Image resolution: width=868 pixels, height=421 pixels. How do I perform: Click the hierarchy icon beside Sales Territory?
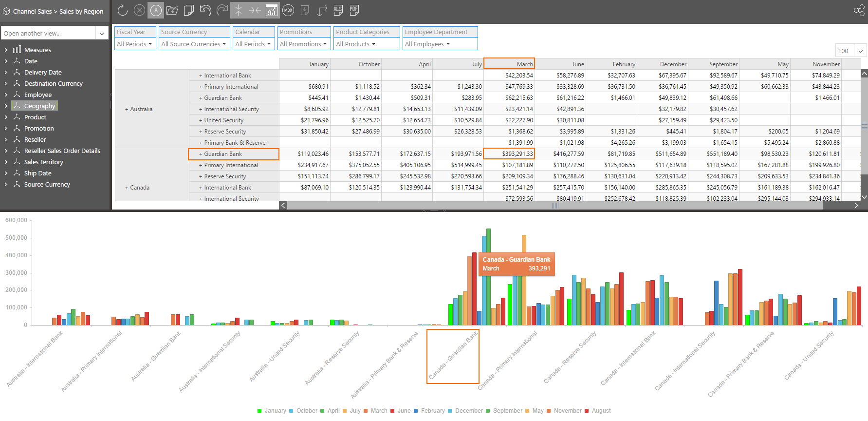17,162
